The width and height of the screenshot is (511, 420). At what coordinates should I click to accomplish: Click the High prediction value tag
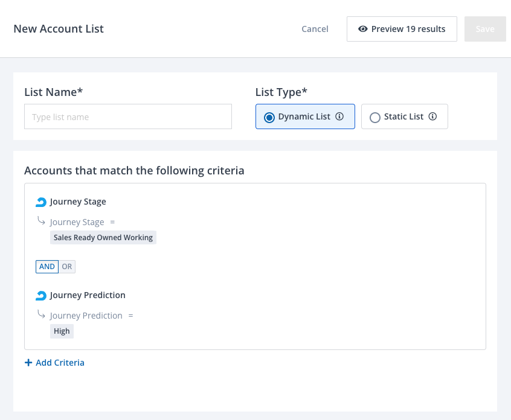pyautogui.click(x=62, y=331)
